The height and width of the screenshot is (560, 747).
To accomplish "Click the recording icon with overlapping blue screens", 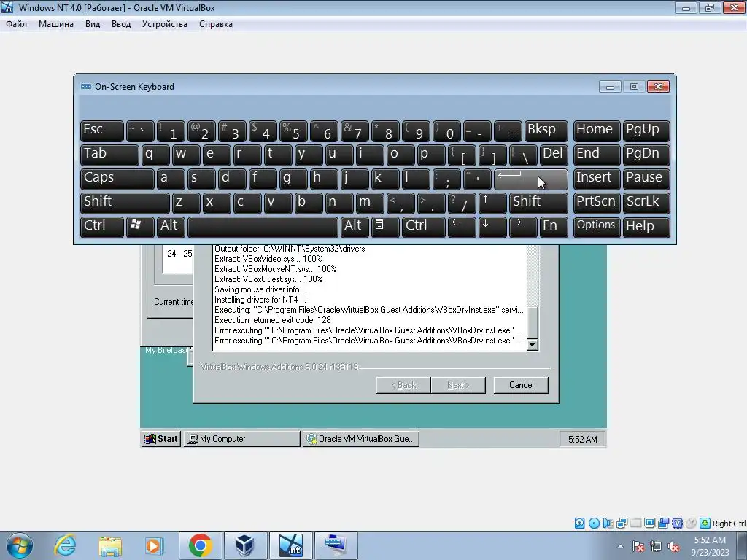I will [663, 524].
